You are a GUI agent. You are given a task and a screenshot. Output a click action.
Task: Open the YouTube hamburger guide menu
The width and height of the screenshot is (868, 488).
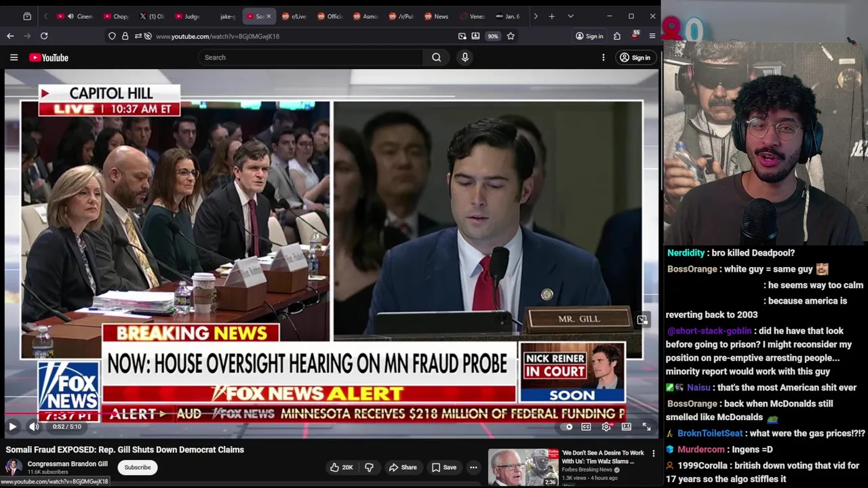(x=14, y=58)
